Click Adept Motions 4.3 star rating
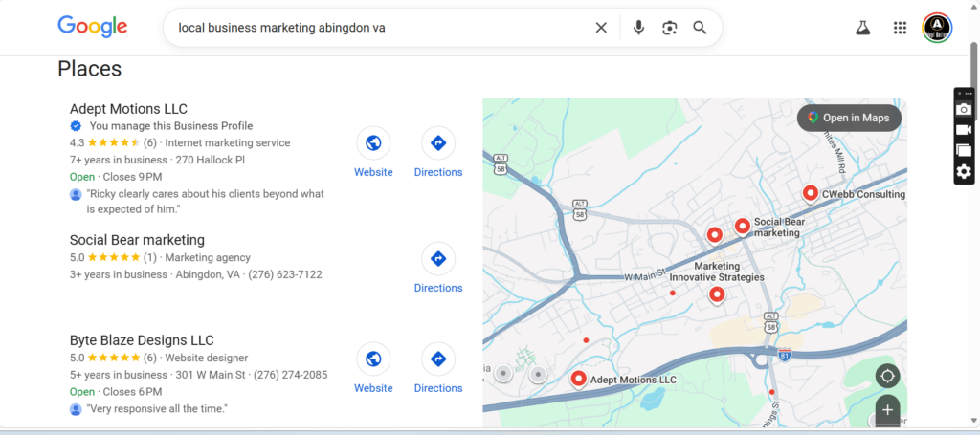 point(113,142)
